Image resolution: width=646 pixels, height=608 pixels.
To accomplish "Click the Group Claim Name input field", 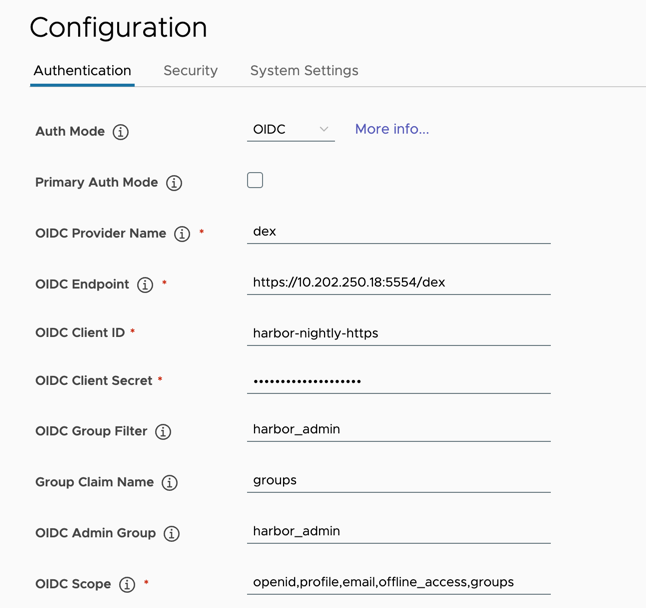I will pyautogui.click(x=398, y=480).
